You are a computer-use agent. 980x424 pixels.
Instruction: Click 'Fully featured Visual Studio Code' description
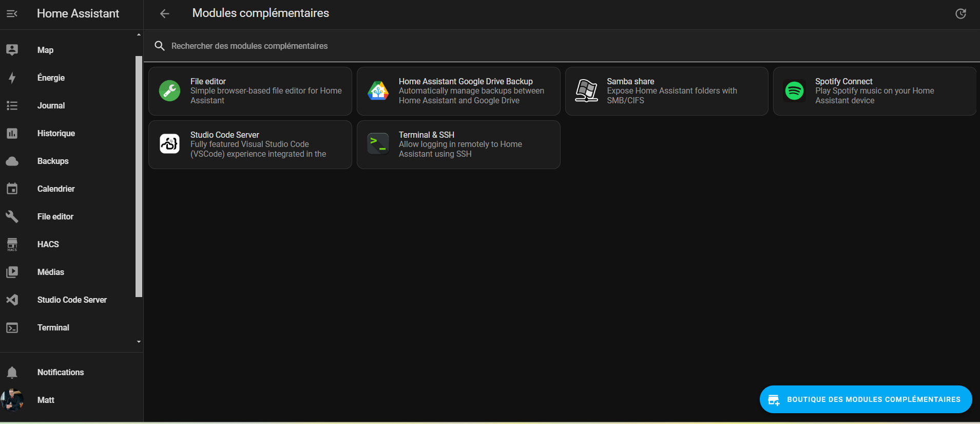coord(258,149)
